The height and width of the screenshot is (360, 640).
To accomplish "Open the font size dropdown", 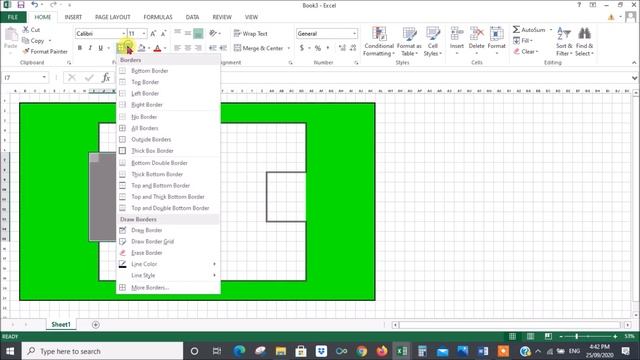I will click(144, 33).
